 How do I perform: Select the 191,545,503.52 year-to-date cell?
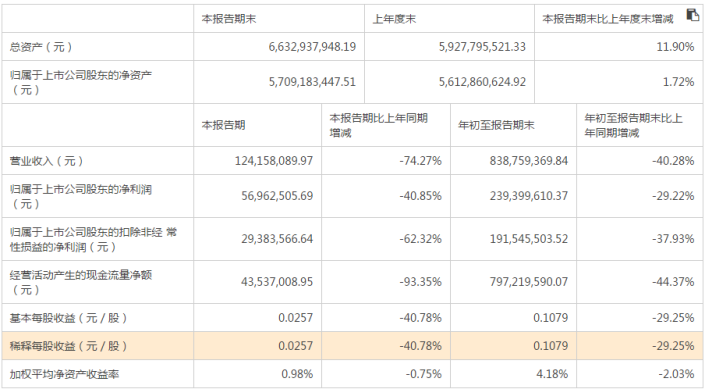tap(529, 239)
